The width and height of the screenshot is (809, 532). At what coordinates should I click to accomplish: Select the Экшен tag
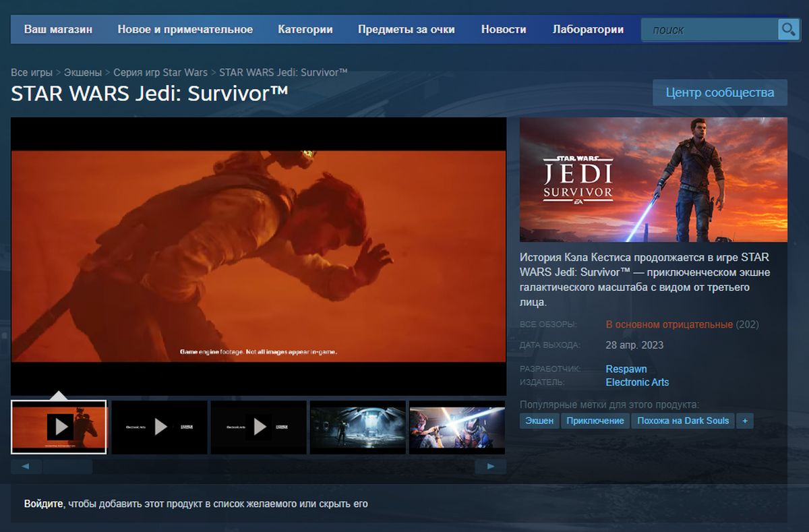(539, 421)
